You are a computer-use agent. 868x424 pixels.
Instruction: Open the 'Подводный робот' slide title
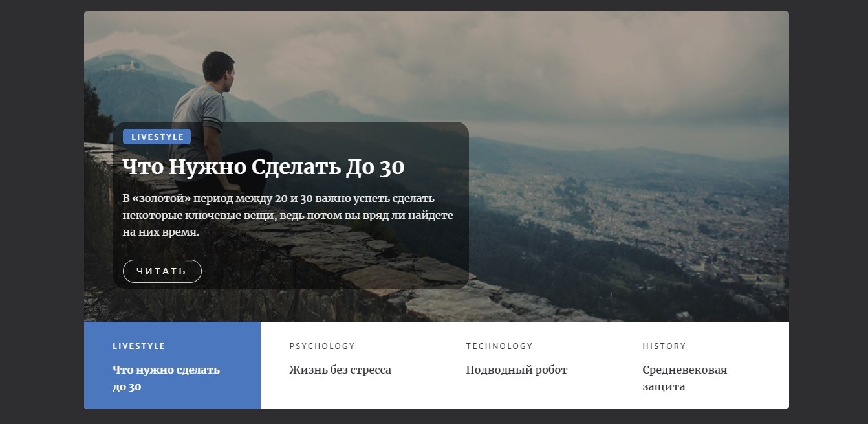pos(517,370)
